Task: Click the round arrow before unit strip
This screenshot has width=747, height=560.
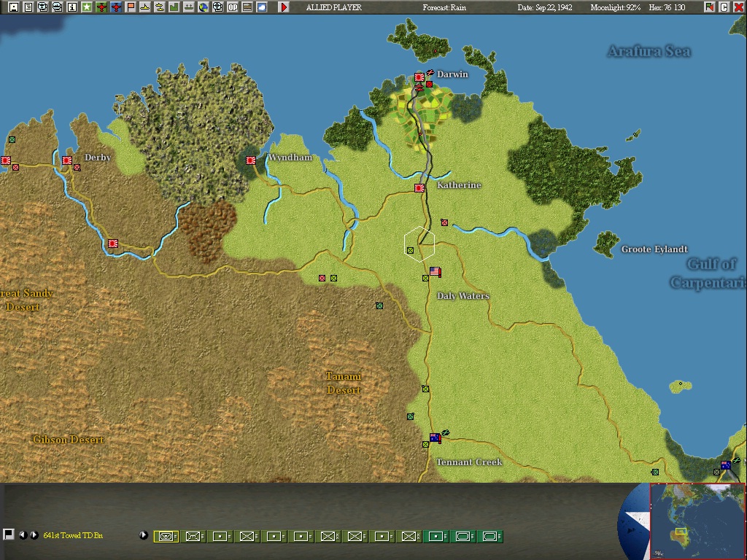Action: tap(143, 534)
